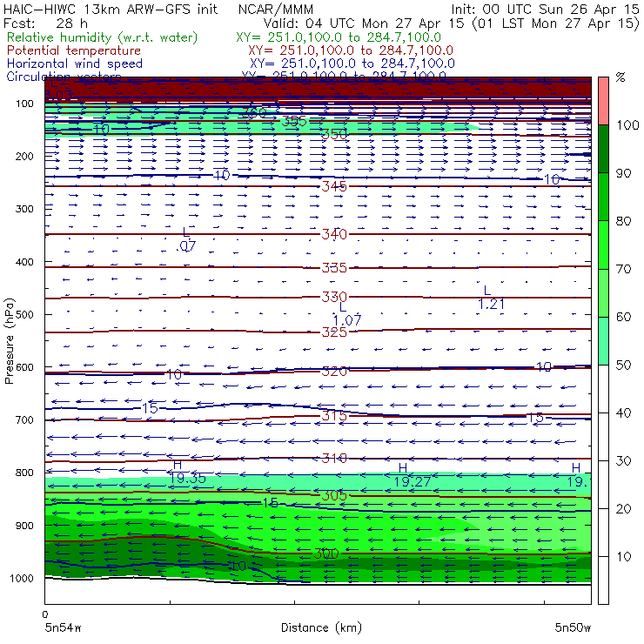This screenshot has width=644, height=644.
Task: Click the 'H 19.35' wind maximum marker
Action: tap(187, 472)
